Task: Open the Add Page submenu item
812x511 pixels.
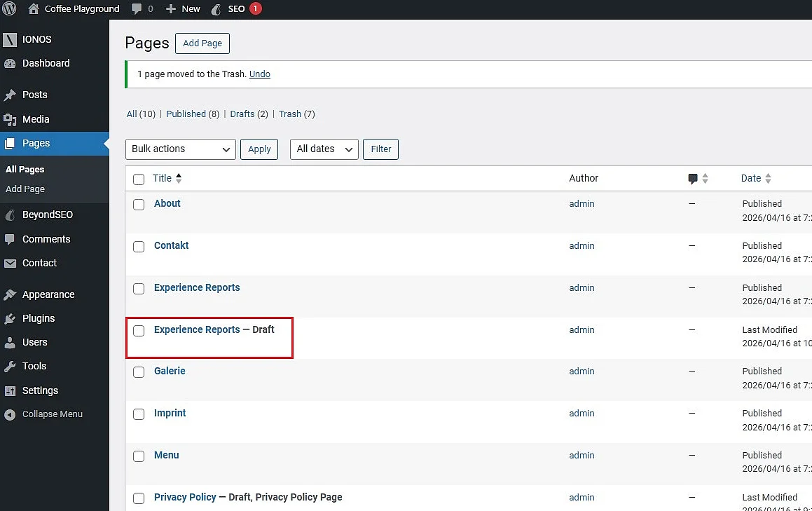Action: point(25,189)
